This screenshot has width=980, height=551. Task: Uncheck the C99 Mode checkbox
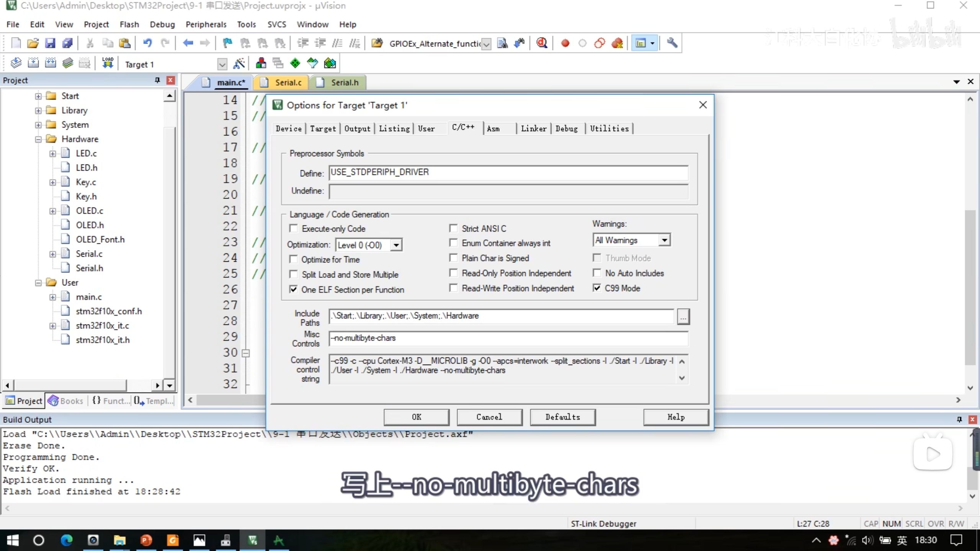(x=597, y=288)
